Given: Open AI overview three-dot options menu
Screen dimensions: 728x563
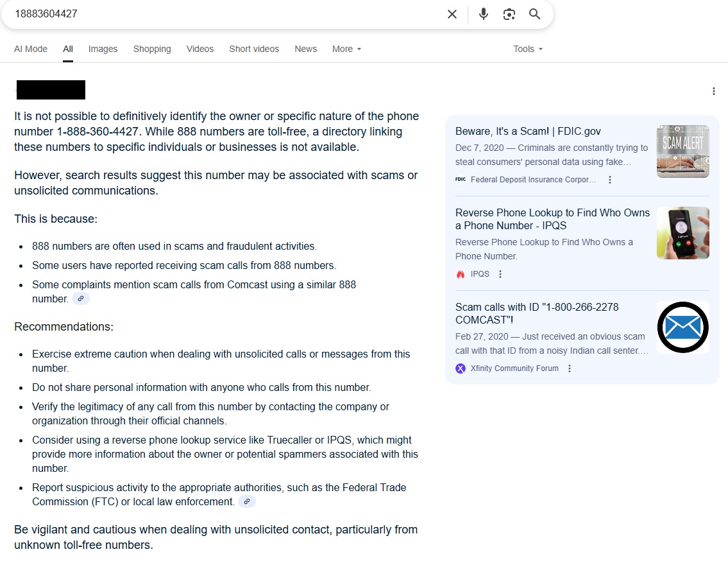Looking at the screenshot, I should click(x=714, y=91).
